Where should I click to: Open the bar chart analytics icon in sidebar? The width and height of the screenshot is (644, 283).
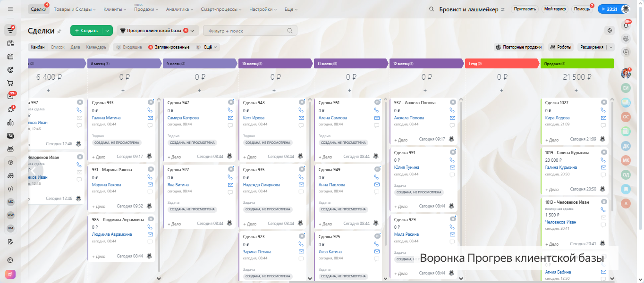click(10, 123)
